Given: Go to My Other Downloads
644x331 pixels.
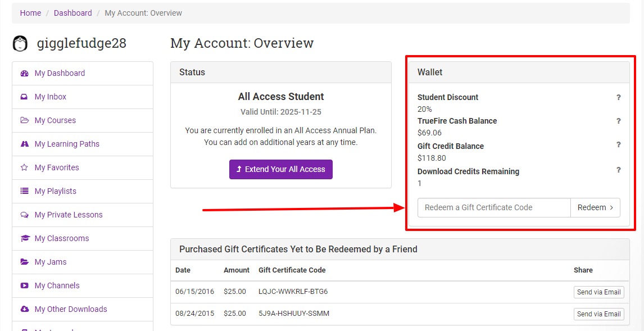Looking at the screenshot, I should 70,309.
